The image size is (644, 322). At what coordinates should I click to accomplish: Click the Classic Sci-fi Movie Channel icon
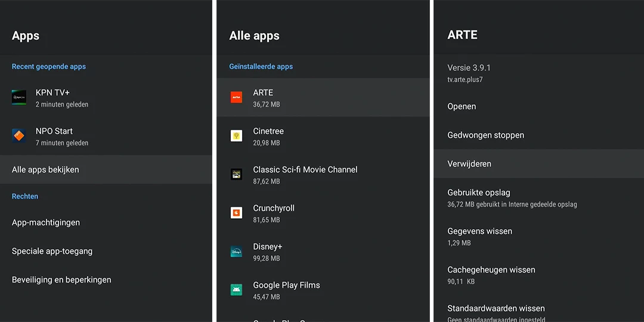(x=237, y=175)
